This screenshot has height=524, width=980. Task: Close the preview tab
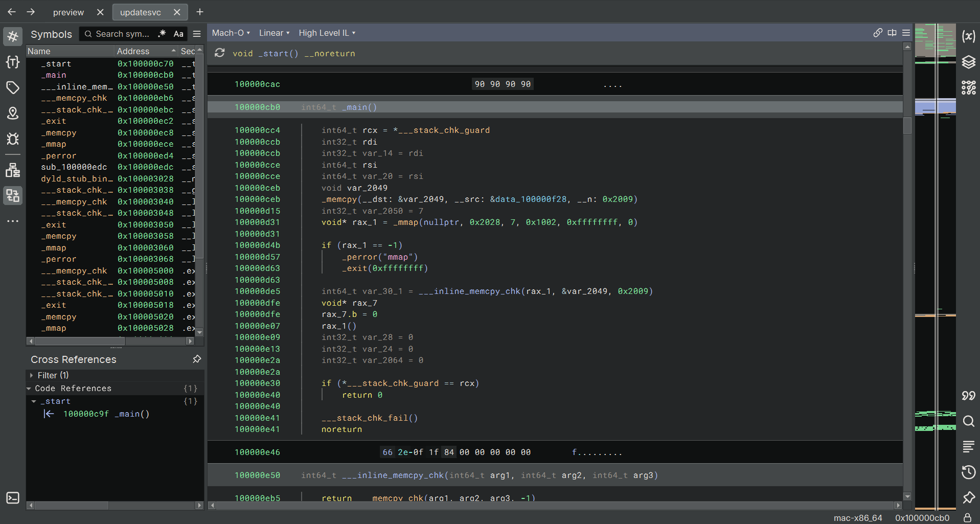100,12
